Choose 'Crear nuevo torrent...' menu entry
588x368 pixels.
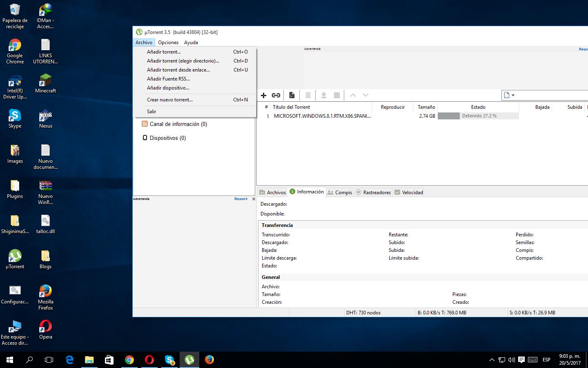169,100
